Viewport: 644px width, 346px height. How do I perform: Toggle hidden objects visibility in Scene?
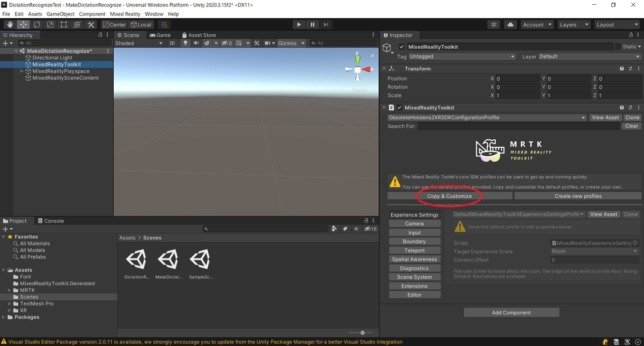tap(227, 43)
